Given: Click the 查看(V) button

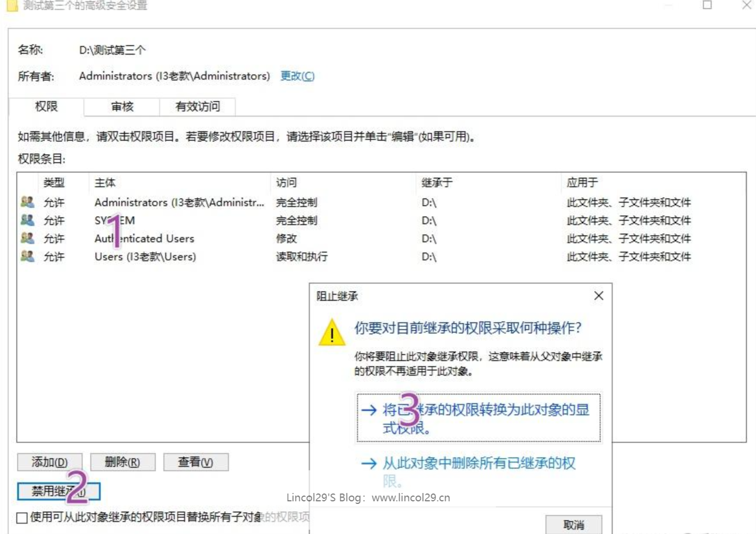Looking at the screenshot, I should coord(196,462).
